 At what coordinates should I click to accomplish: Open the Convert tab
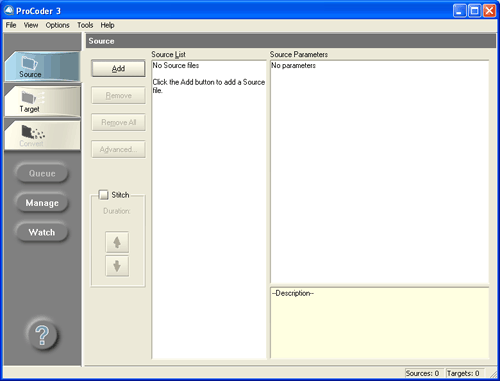[x=42, y=136]
